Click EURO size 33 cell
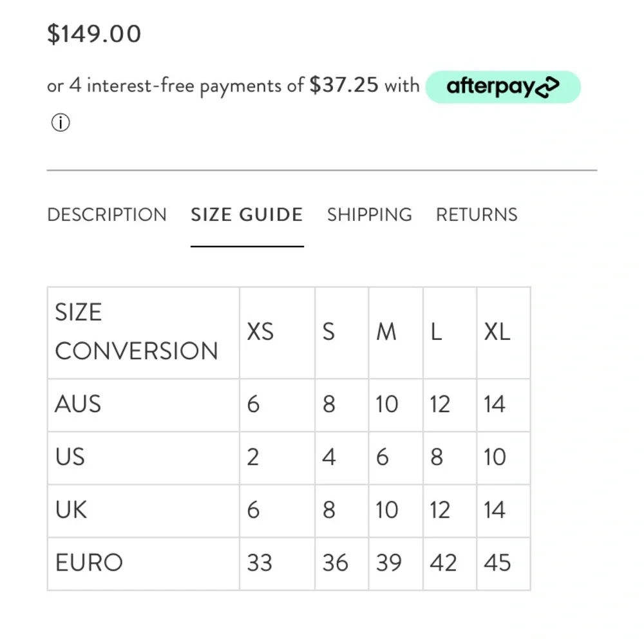This screenshot has height=644, width=644. point(260,563)
